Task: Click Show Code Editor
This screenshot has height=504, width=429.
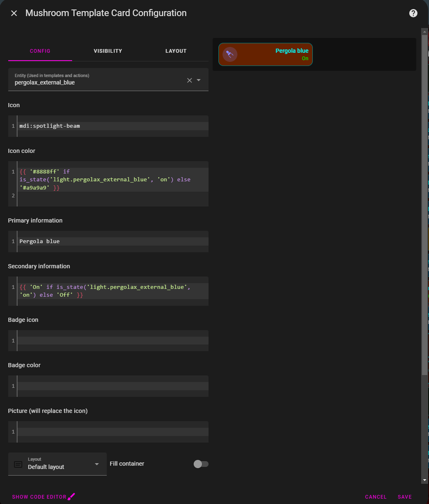Action: tap(39, 497)
